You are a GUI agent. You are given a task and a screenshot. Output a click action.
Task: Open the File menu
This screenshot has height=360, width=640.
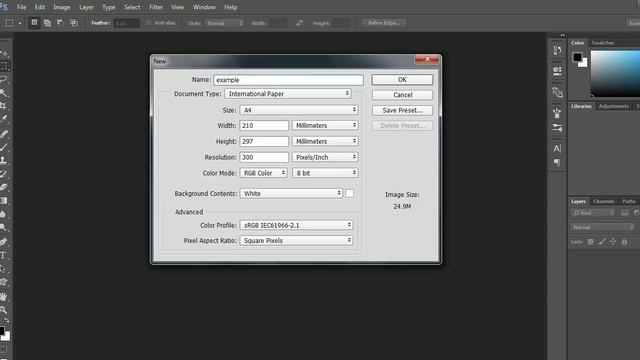point(21,7)
